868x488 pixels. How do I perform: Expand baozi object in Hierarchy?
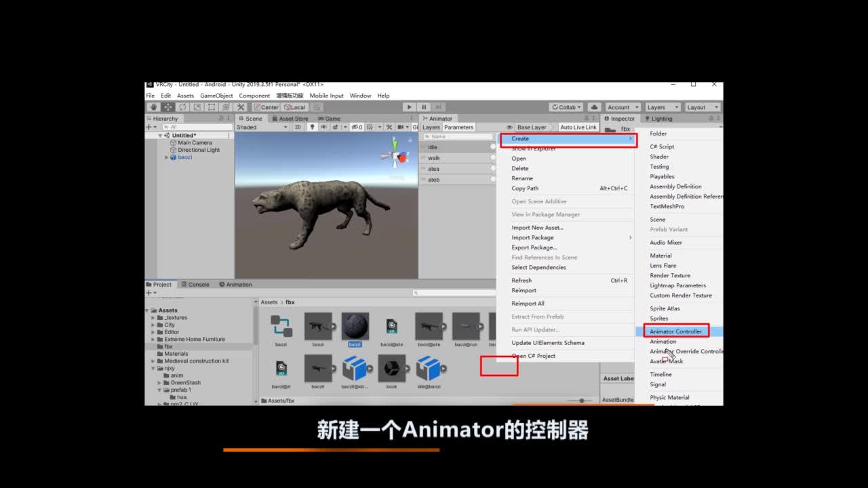tap(167, 157)
